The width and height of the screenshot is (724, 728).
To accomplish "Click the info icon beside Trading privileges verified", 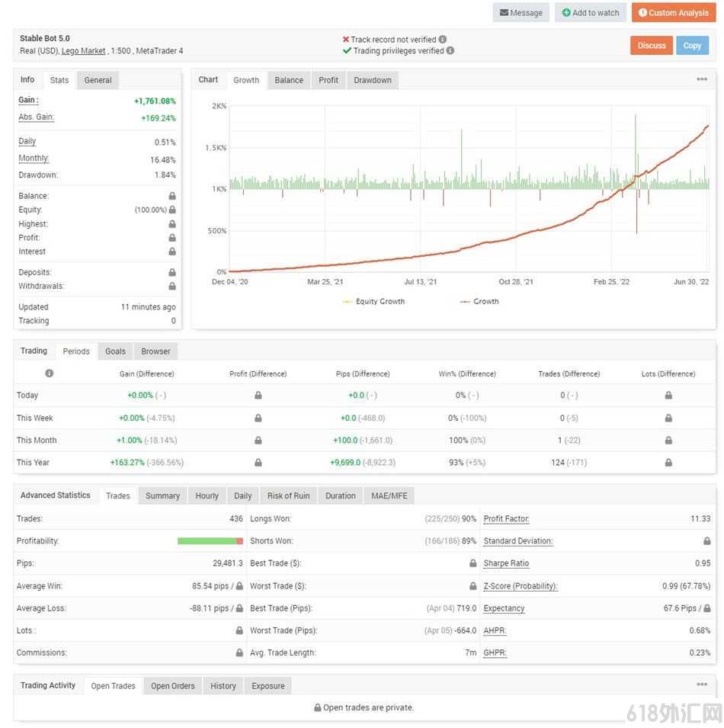I will (x=450, y=50).
